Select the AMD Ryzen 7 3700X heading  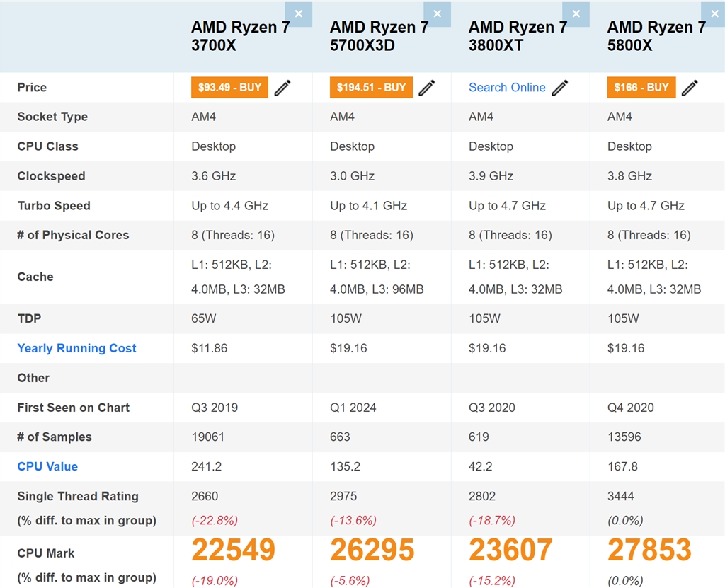pyautogui.click(x=241, y=36)
